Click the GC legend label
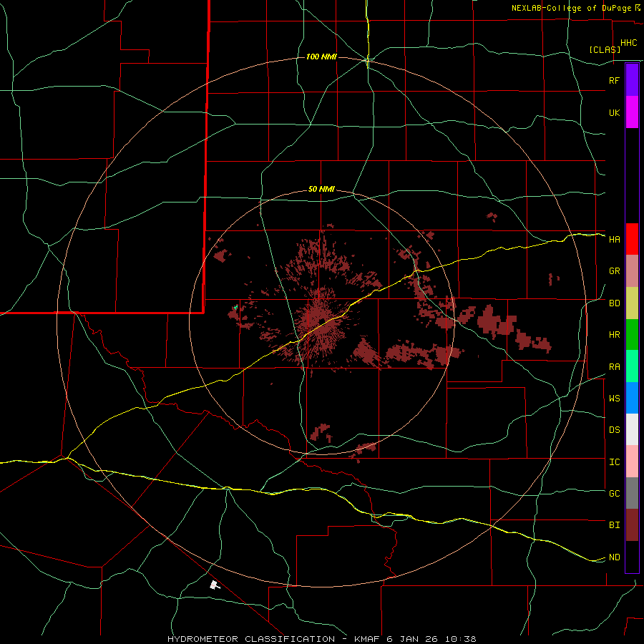The width and height of the screenshot is (644, 644). click(614, 493)
